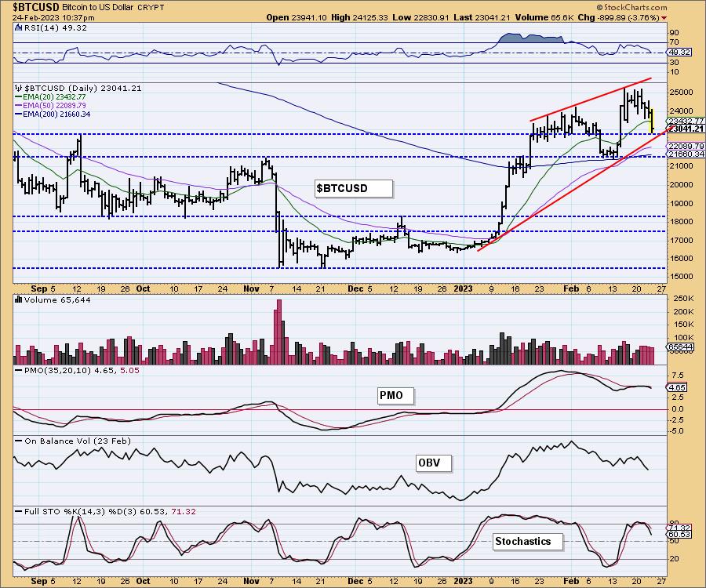Click the date stamp 24-Feb-2023 10:37pm
Screen dimensions: 706x588
[53, 17]
